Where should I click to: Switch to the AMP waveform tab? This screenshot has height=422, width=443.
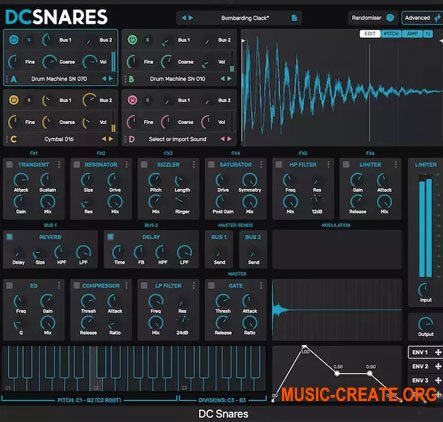(412, 34)
